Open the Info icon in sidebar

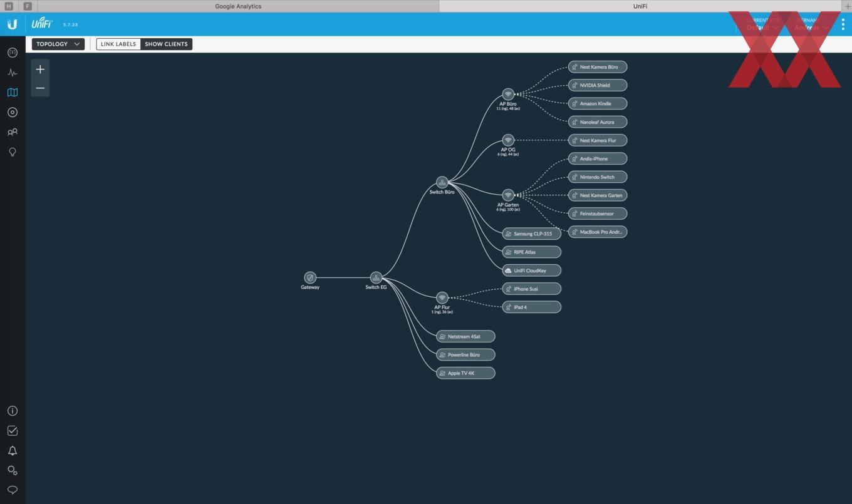tap(12, 411)
